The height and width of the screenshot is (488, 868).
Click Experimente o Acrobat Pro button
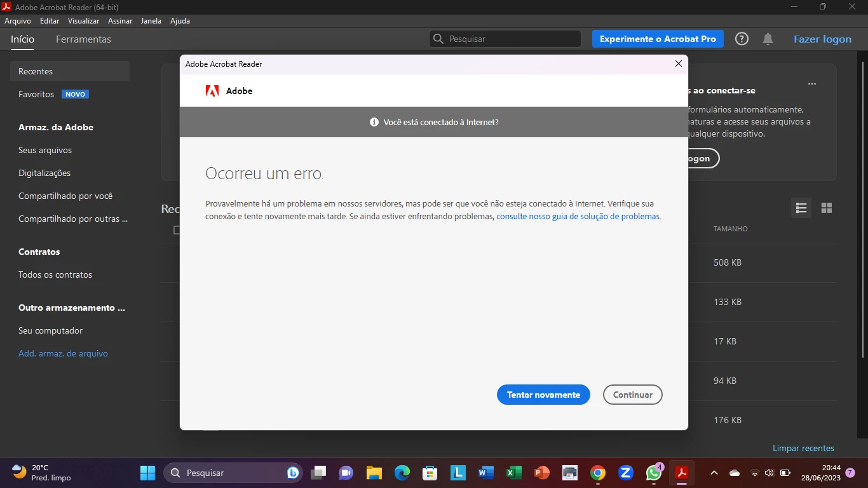coord(658,39)
